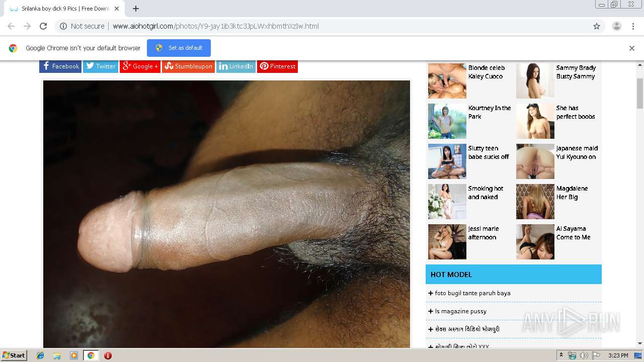The width and height of the screenshot is (644, 362).
Task: Click the scrollbar down arrow
Action: point(640,343)
